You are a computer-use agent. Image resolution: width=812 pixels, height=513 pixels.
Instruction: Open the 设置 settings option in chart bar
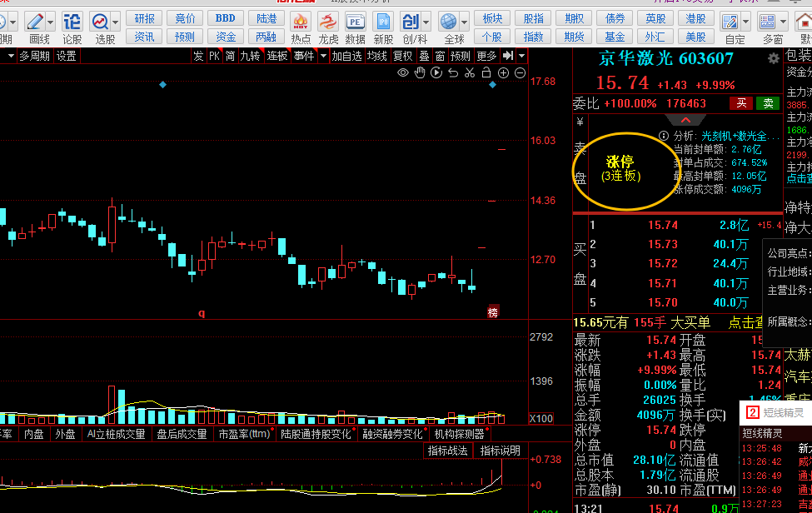[66, 56]
